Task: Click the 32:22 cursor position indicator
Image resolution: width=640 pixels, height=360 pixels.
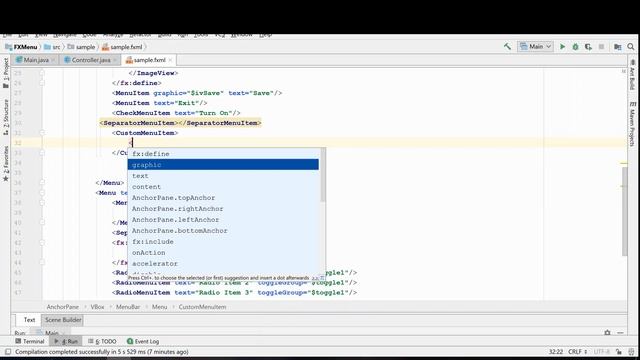Action: point(556,351)
